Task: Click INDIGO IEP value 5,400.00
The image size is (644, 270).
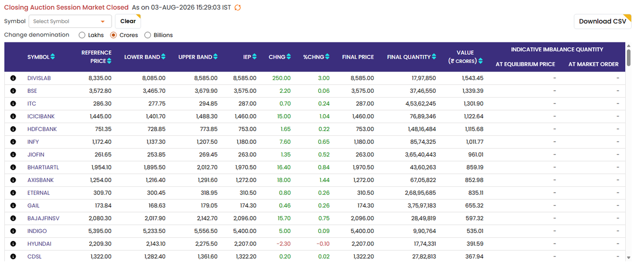Action: click(x=245, y=231)
